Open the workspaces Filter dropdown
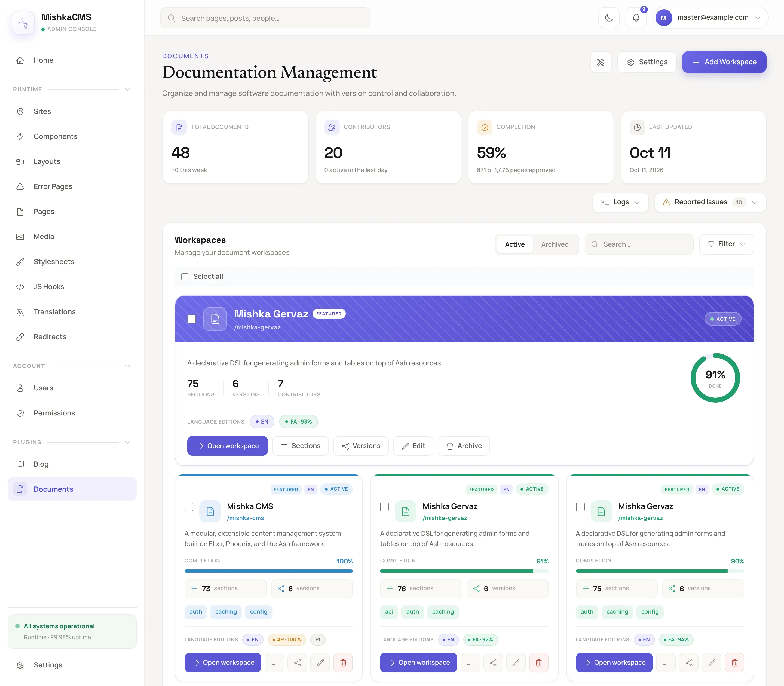The height and width of the screenshot is (686, 784). coord(726,244)
